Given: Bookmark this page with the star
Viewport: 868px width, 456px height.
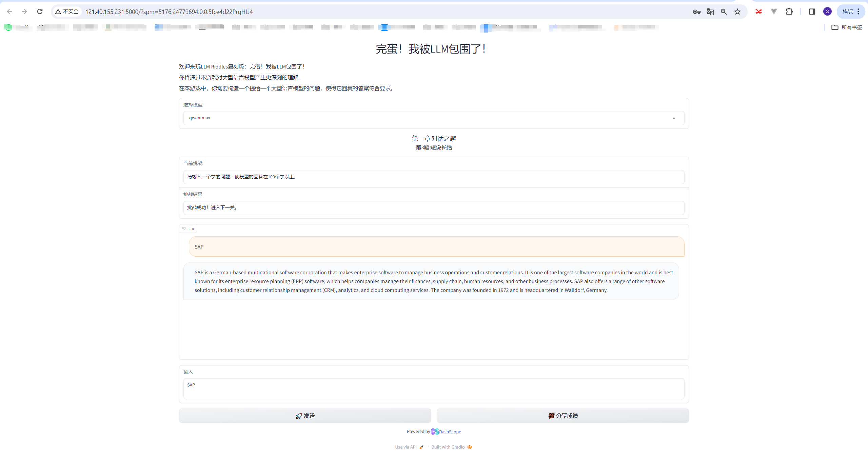Looking at the screenshot, I should (737, 12).
